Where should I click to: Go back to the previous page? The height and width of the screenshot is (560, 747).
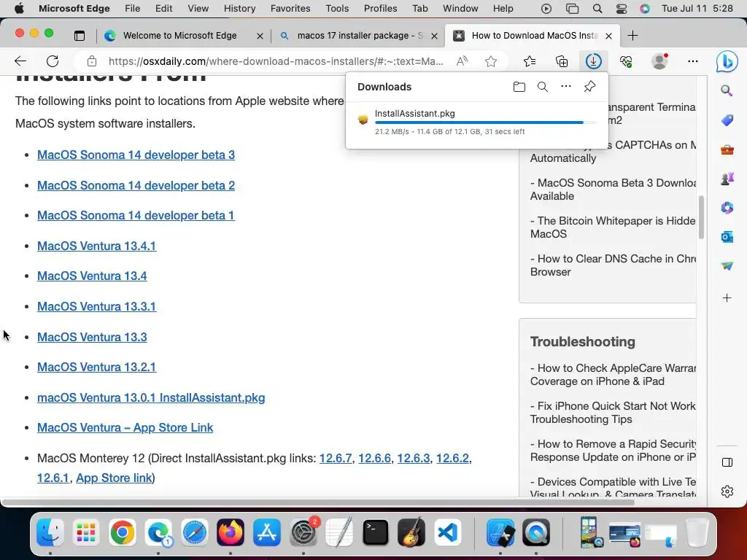coord(20,61)
